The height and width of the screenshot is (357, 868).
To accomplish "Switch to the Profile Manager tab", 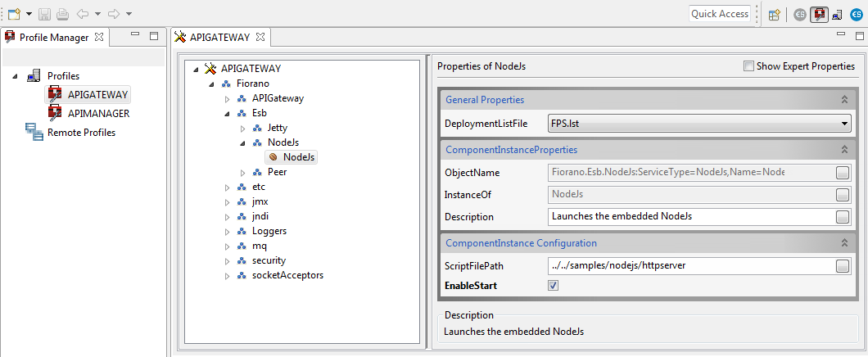I will (54, 37).
